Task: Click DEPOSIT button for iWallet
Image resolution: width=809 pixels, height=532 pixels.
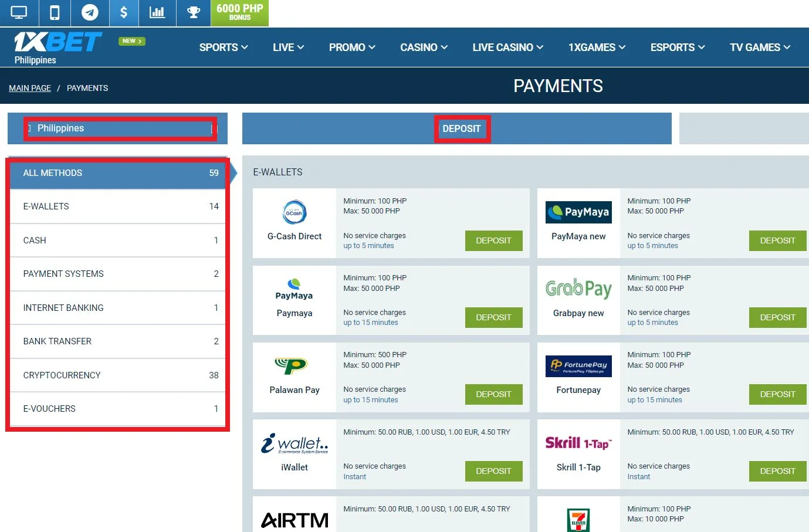Action: coord(494,471)
